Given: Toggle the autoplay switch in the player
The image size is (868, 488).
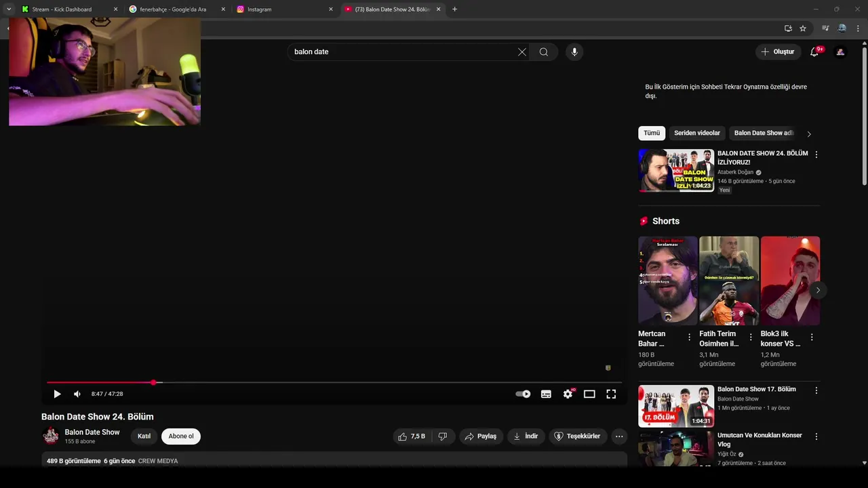Looking at the screenshot, I should point(523,394).
